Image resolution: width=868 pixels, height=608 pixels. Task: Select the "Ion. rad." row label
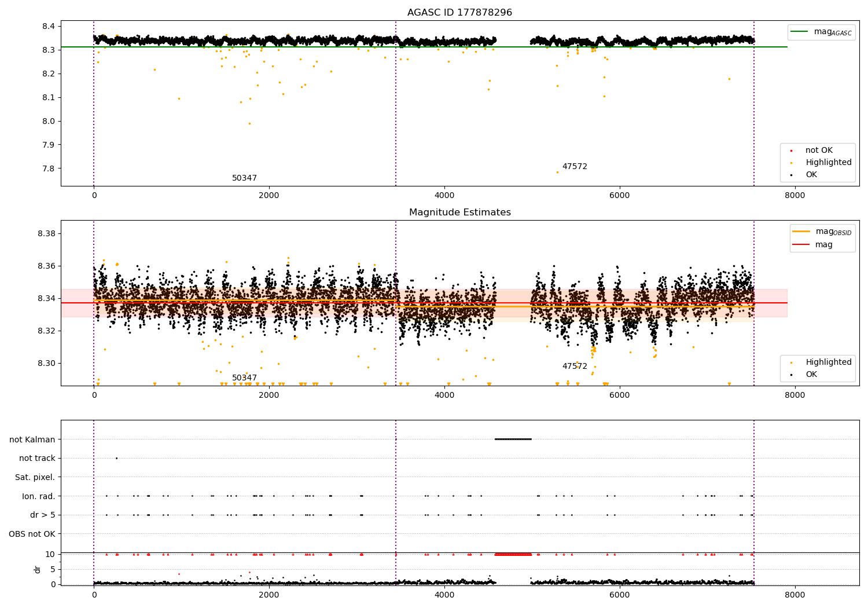[x=39, y=496]
